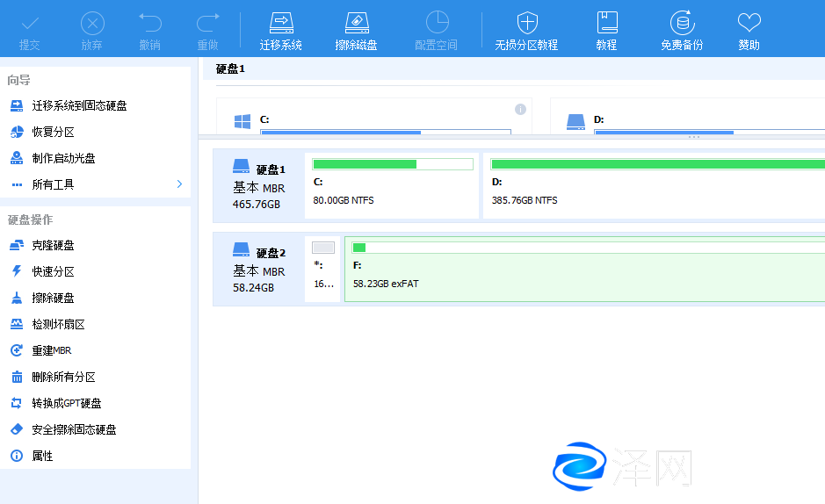Click 转换成GPT硬盘 option
Screen dimensions: 825x504
(67, 403)
